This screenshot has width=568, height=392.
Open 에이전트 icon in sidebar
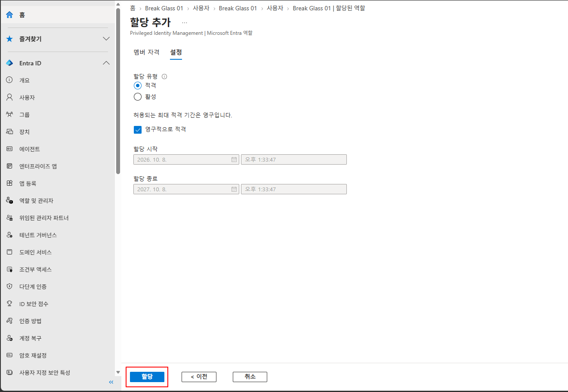point(9,149)
